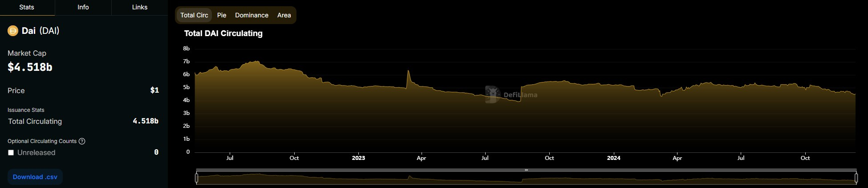Select the Total Circ chart view
This screenshot has height=188, width=868.
pos(194,15)
